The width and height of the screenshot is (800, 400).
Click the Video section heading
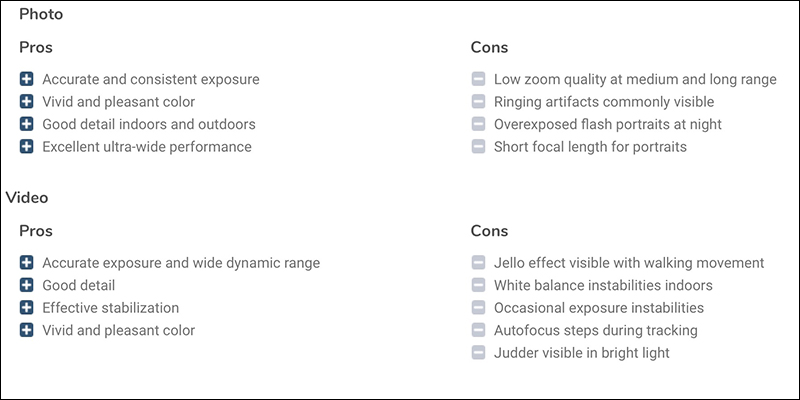pos(27,198)
